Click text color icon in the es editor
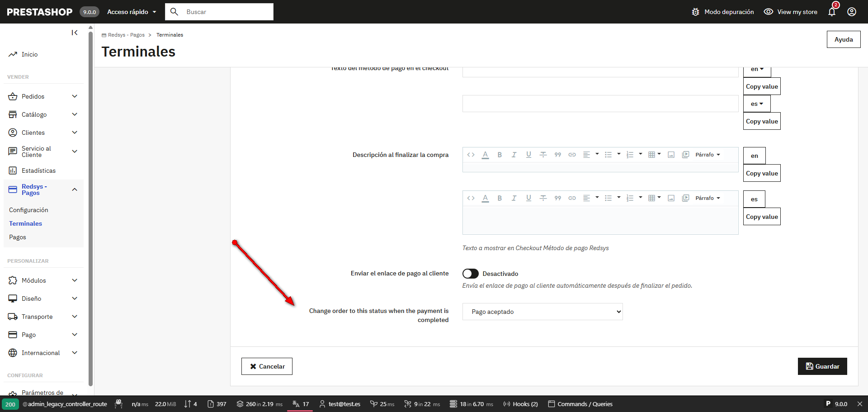868x412 pixels. pos(485,198)
